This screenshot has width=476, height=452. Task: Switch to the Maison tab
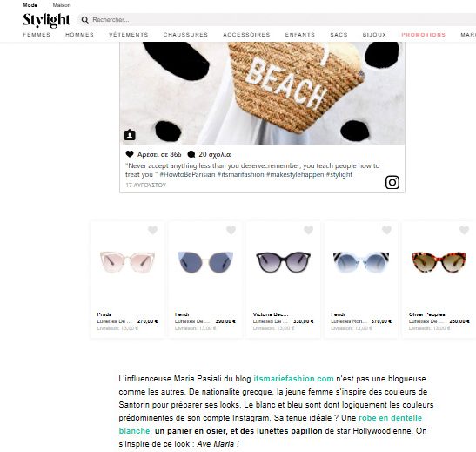[62, 5]
